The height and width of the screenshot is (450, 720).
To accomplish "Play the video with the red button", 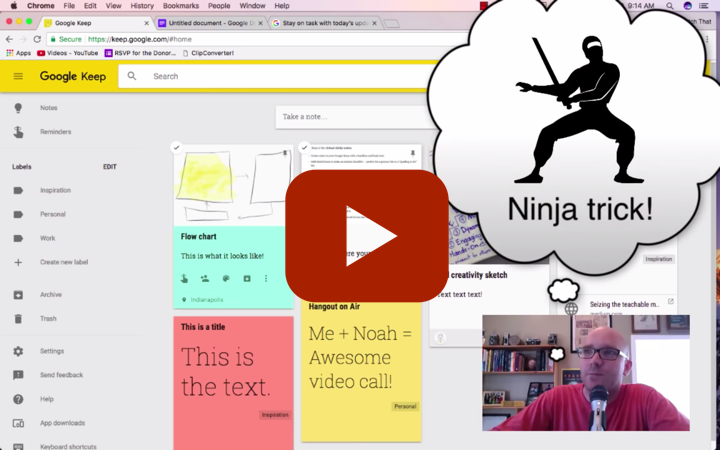I will [367, 236].
